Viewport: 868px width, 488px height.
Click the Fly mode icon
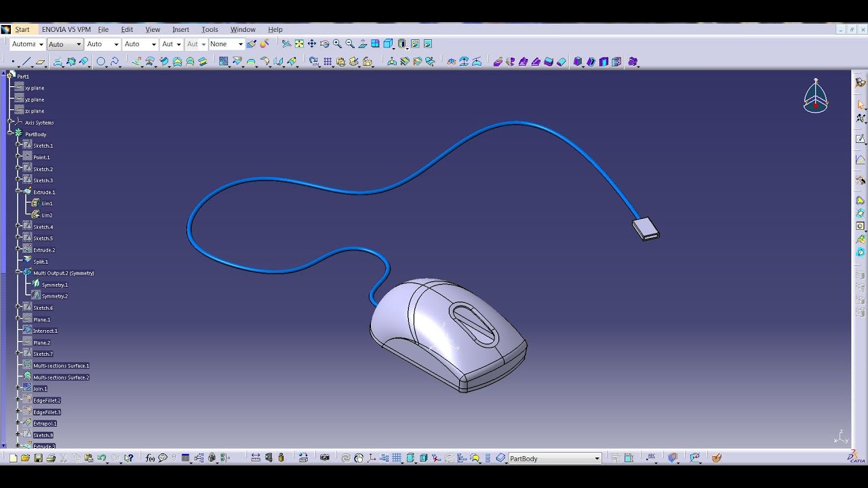(286, 43)
